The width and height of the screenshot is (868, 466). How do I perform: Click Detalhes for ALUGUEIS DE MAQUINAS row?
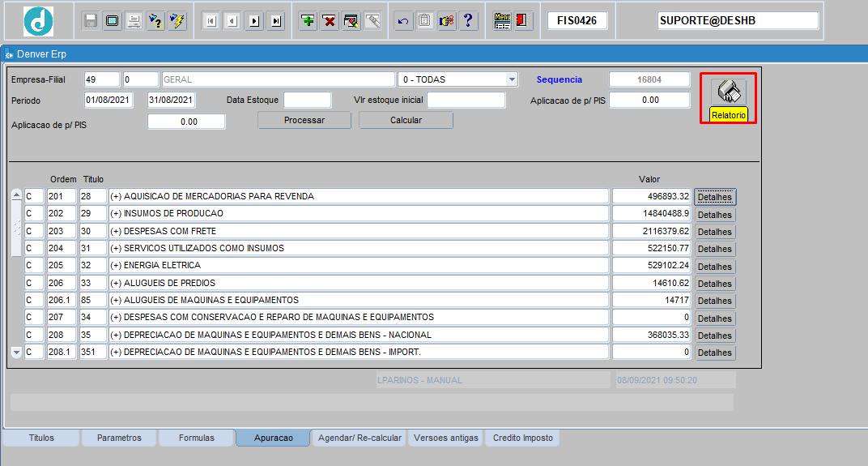click(x=715, y=301)
